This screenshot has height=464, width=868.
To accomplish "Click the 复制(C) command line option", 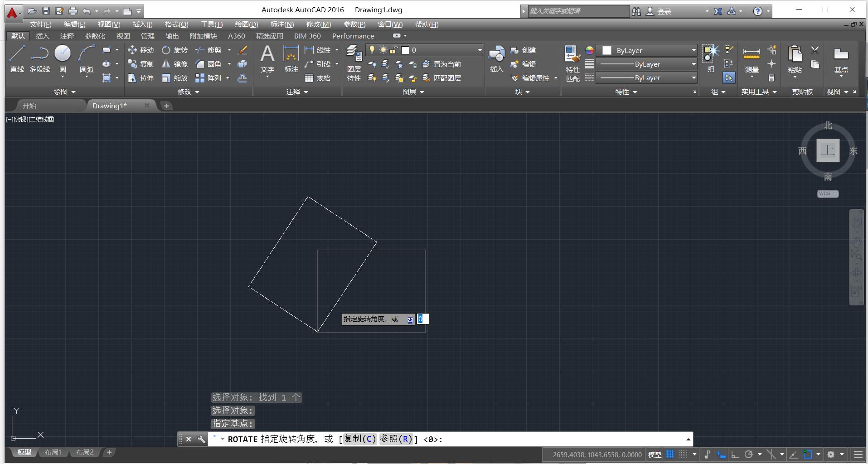I will (x=359, y=439).
